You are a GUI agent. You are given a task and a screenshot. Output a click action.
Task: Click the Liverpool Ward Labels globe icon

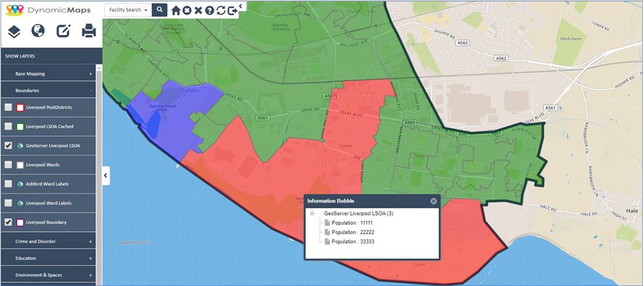point(20,203)
